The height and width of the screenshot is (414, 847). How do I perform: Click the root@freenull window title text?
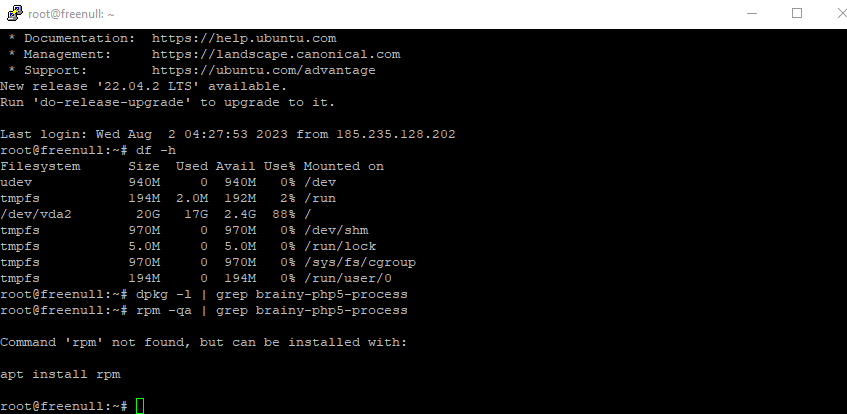pyautogui.click(x=71, y=14)
